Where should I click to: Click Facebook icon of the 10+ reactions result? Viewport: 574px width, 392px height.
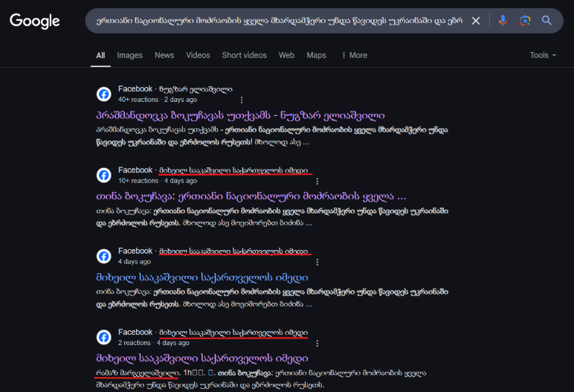point(104,175)
